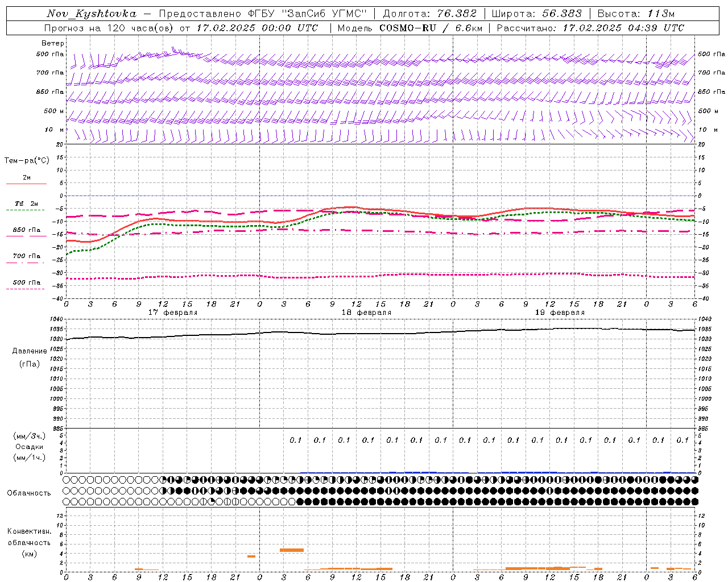
Task: Click the (км) unit label under convective cloudiness
Action: coord(29,554)
